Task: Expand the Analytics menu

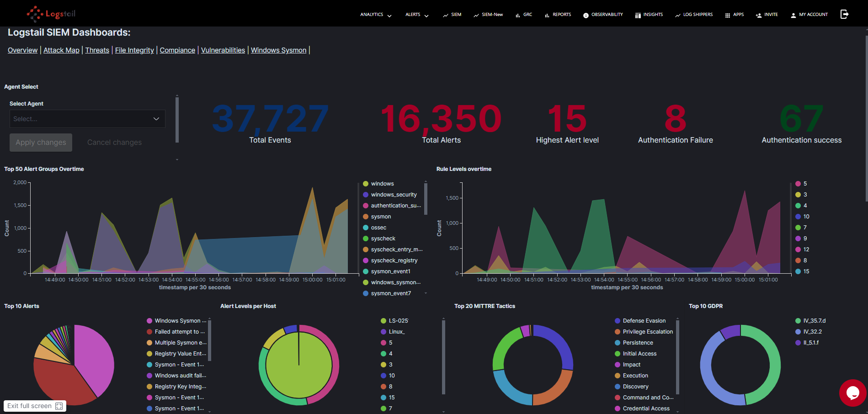Action: click(x=376, y=15)
